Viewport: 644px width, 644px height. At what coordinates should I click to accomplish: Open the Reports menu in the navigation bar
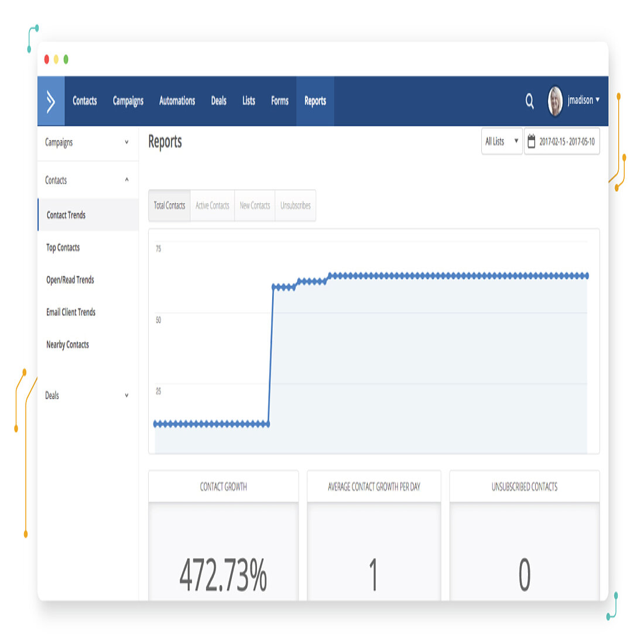[x=315, y=101]
